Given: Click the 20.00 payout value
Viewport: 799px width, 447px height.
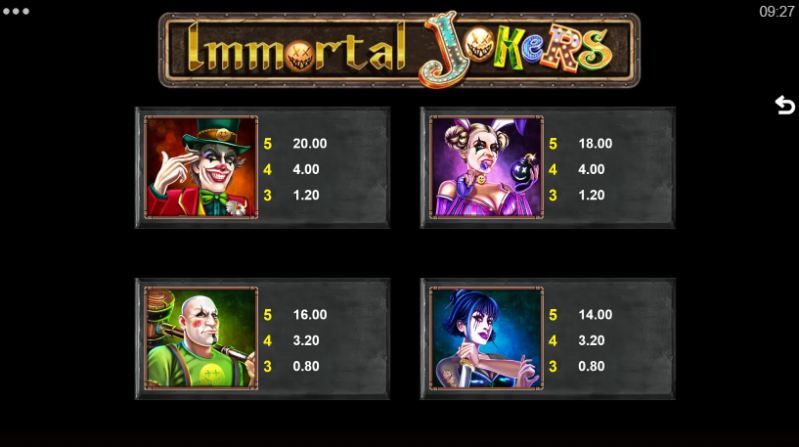Looking at the screenshot, I should 310,144.
